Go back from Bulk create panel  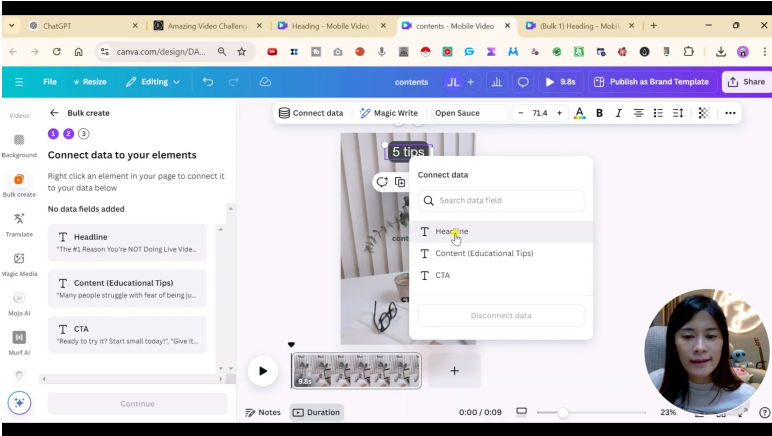coord(54,113)
